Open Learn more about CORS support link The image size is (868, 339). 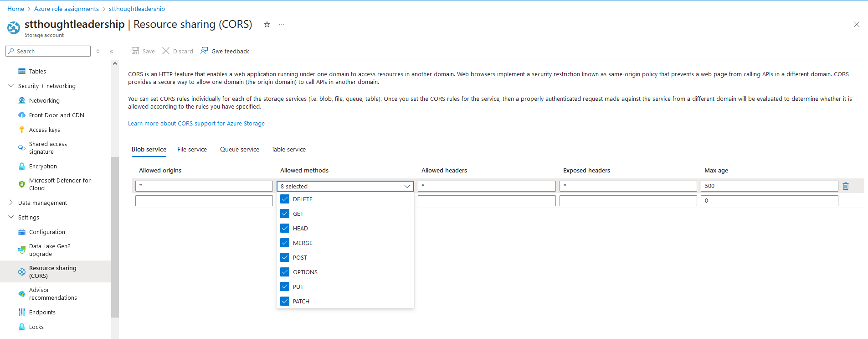coord(196,123)
